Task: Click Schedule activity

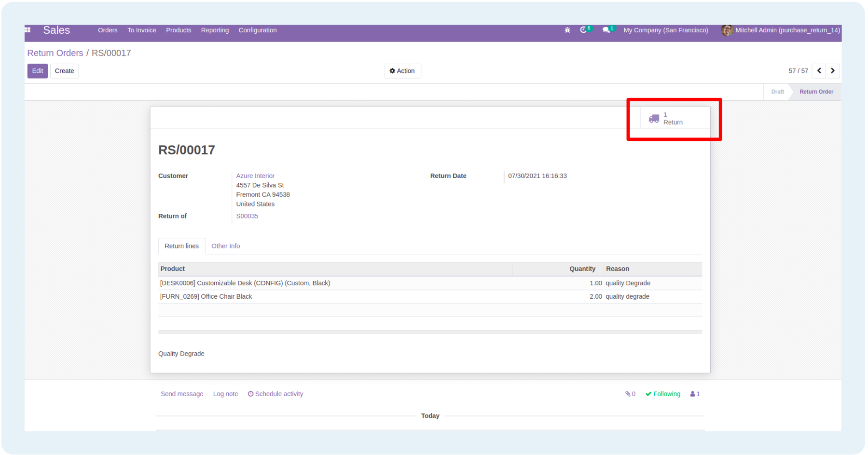Action: [276, 394]
